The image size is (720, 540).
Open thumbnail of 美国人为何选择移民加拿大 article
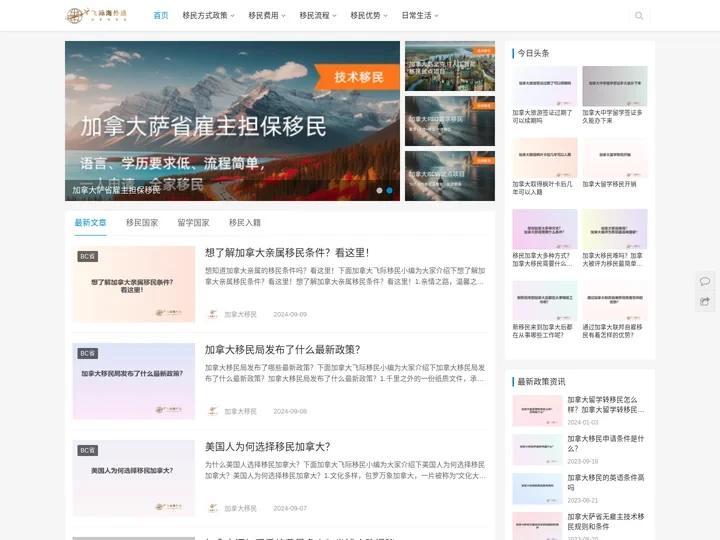(x=134, y=478)
